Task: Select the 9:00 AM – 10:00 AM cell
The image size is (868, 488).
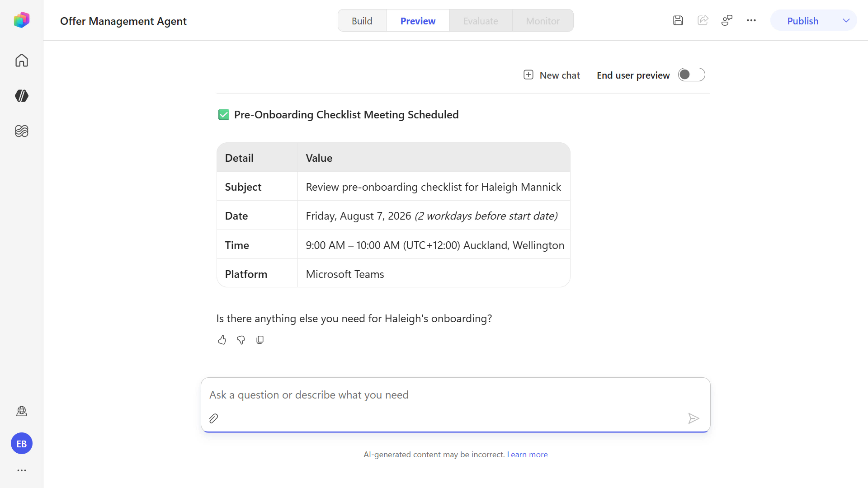Action: coord(434,245)
